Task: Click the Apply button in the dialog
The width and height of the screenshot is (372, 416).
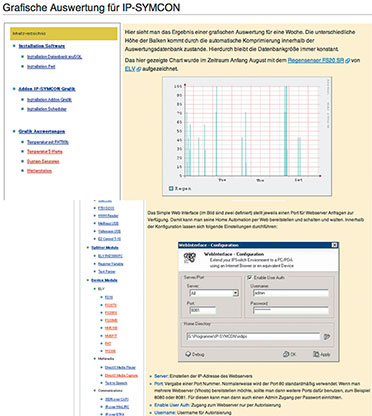Action: click(322, 354)
